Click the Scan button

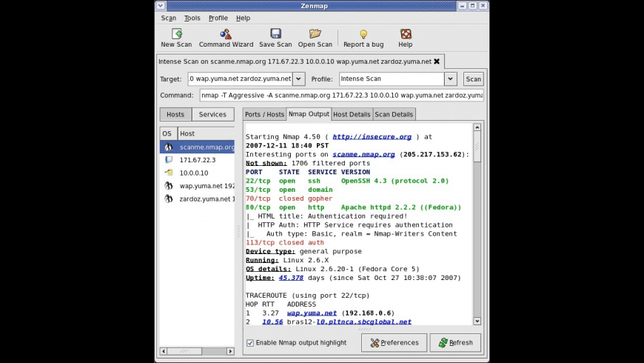(x=473, y=79)
